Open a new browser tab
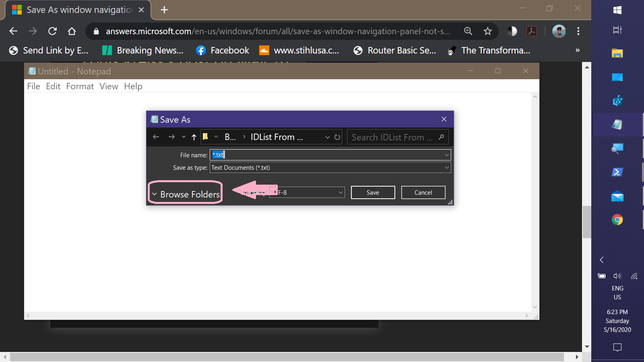 164,10
